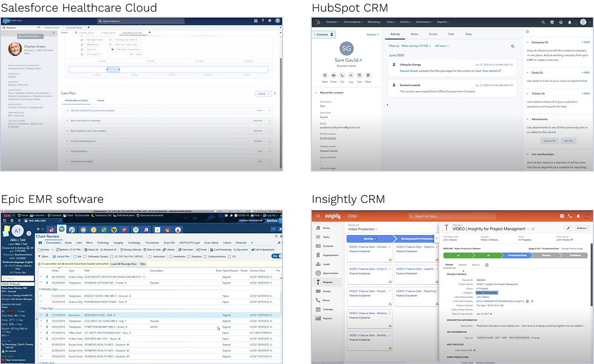Open HubSpot All users dropdown

442,46
